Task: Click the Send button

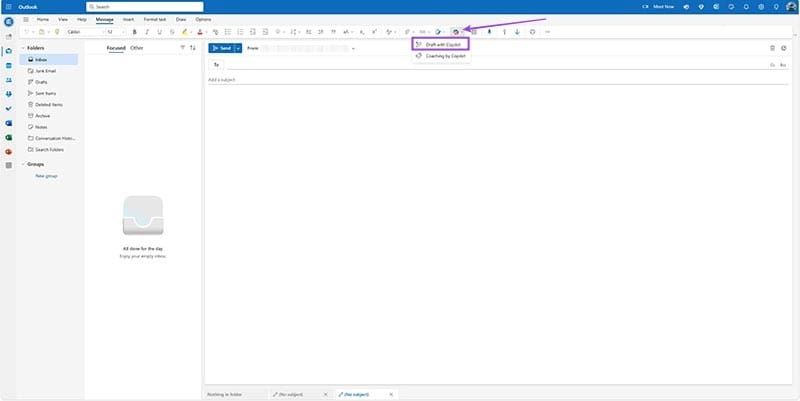Action: click(221, 48)
